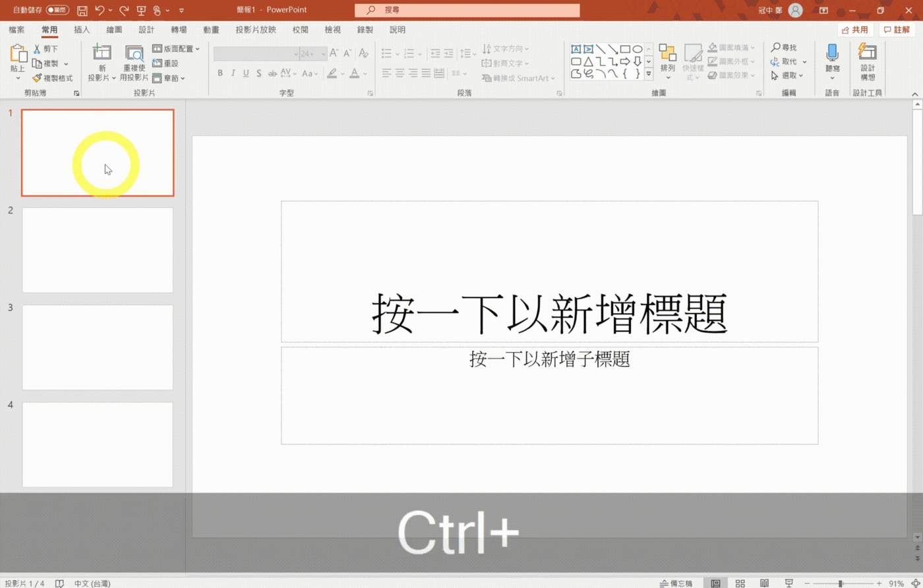
Task: Click the touch/mouse mode icon
Action: pos(157,11)
